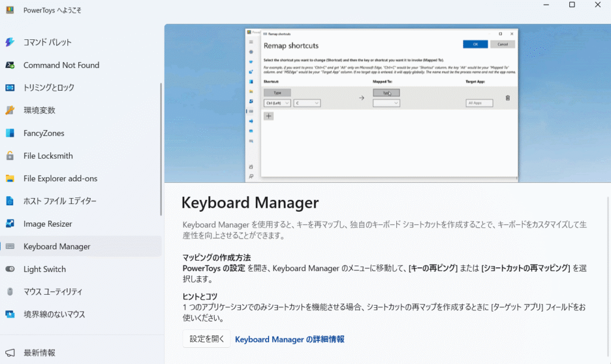The width and height of the screenshot is (611, 364).
Task: Open the Mouse Without Borders (境界線のないマウス) item
Action: 54,314
